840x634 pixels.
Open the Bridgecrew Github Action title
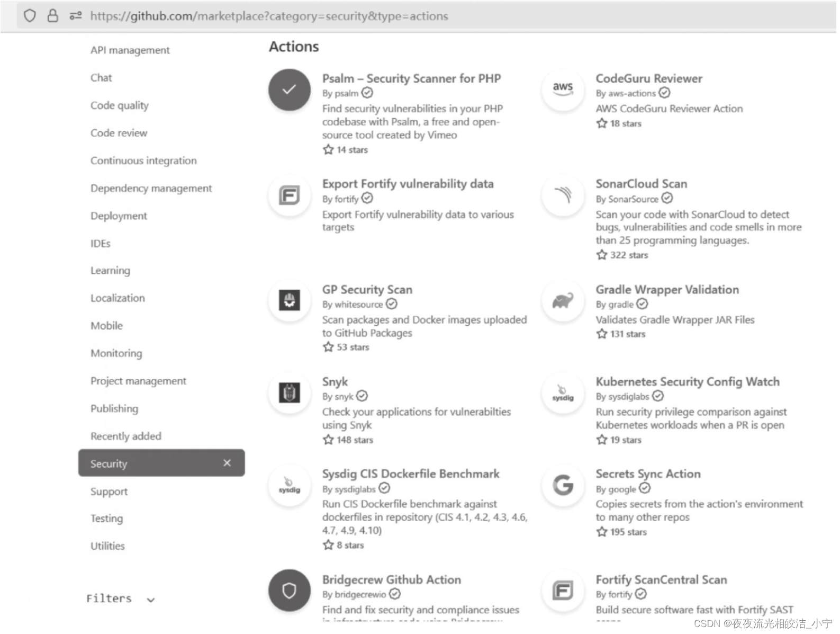[392, 580]
